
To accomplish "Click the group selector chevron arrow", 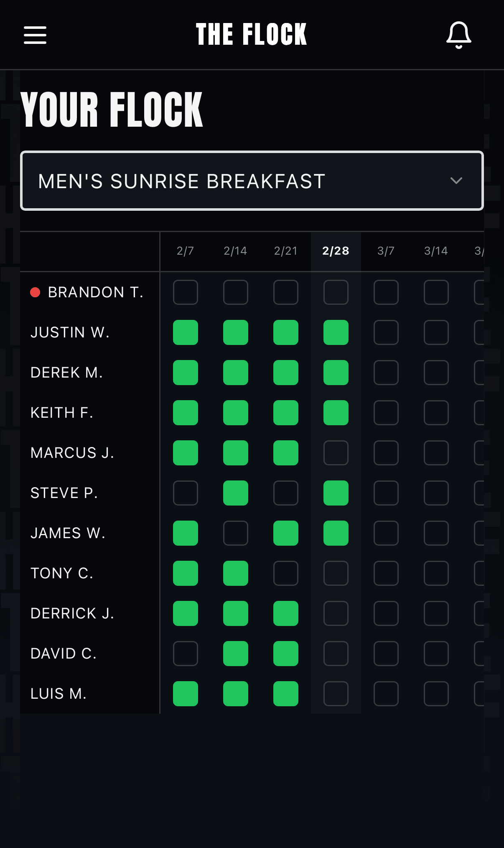I will point(456,181).
